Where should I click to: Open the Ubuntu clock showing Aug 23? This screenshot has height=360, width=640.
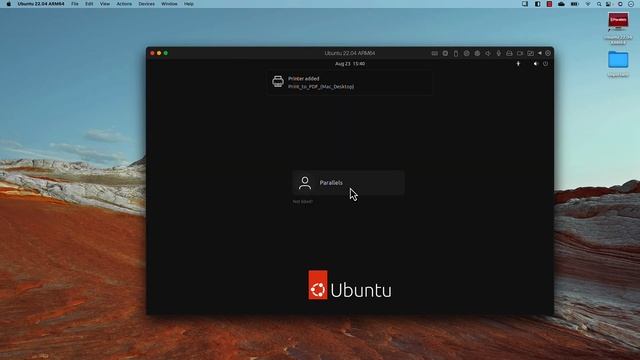[x=350, y=64]
